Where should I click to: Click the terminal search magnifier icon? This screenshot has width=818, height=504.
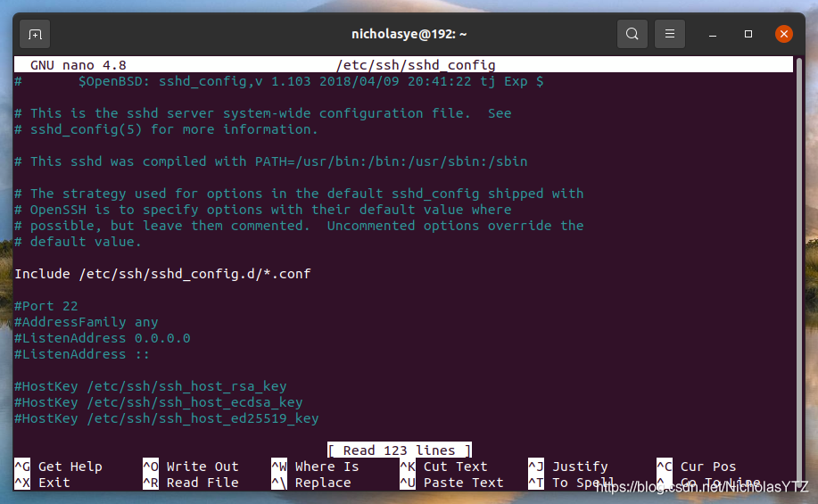tap(632, 34)
